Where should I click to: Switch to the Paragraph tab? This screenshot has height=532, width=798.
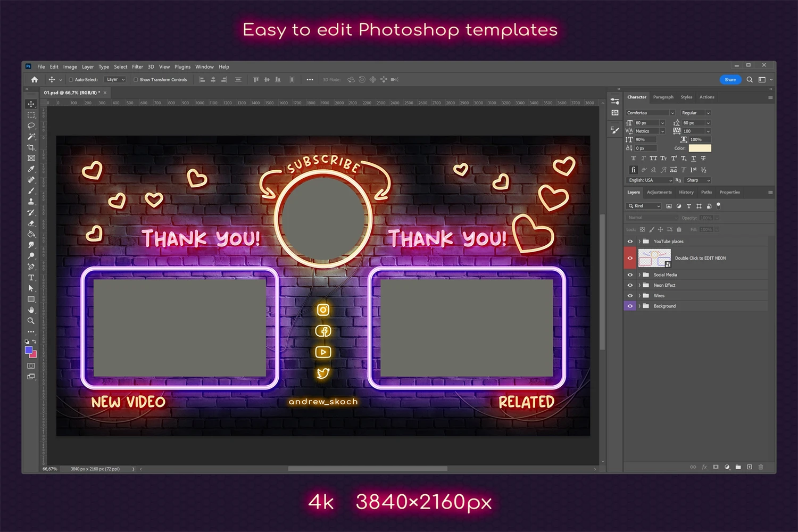coord(663,97)
